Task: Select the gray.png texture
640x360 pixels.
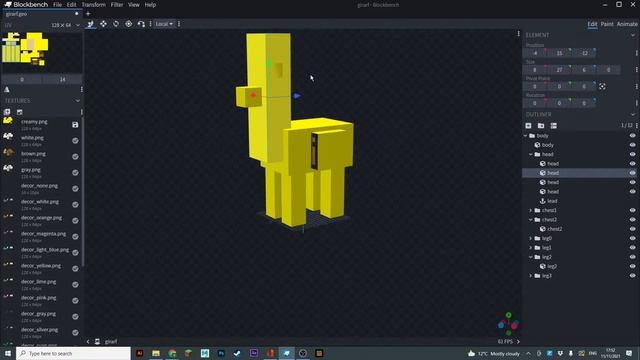Action: coord(41,172)
